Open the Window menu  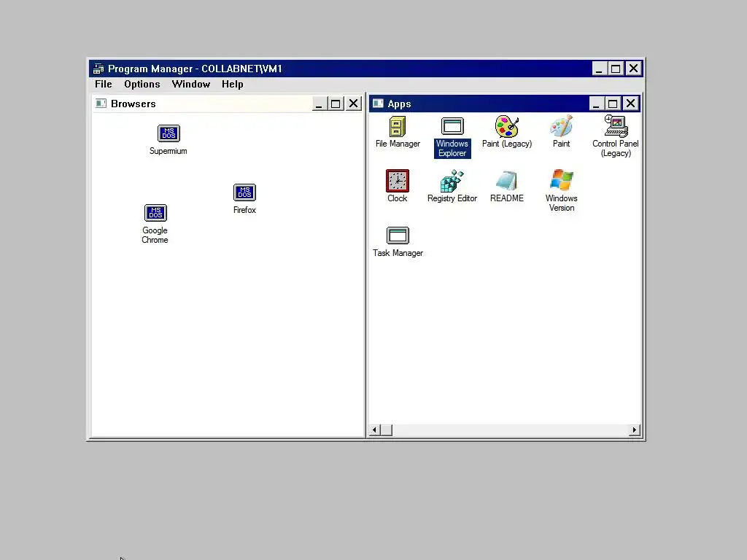[x=191, y=85]
